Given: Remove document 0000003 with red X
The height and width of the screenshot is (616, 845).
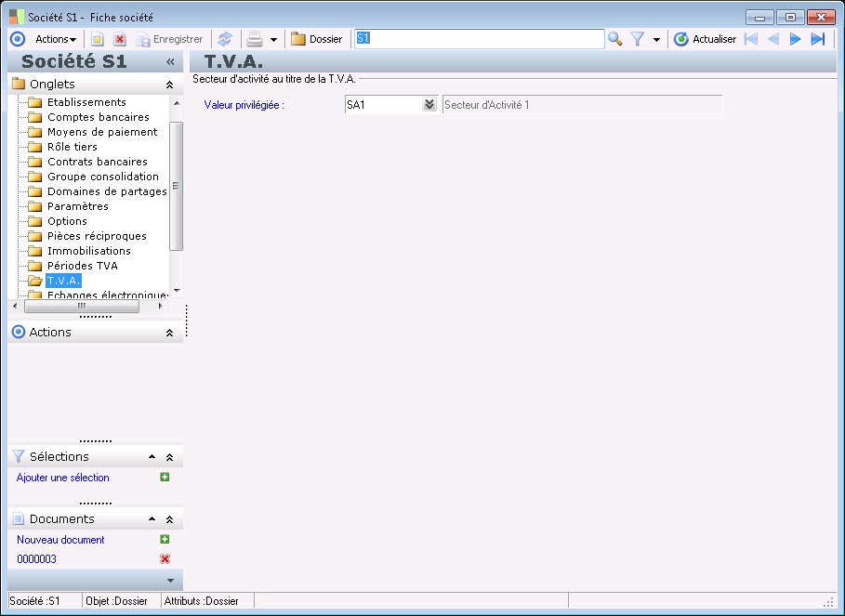Looking at the screenshot, I should (x=165, y=558).
